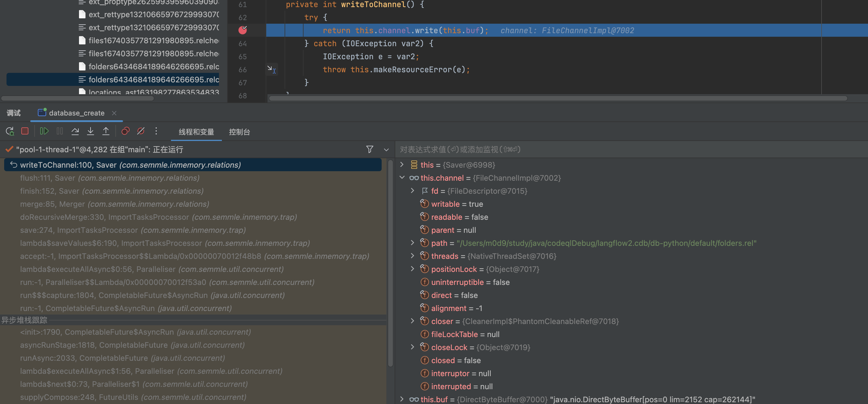Screen dimensions: 868x404
Task: Expand the closeLock object node
Action: tap(412, 347)
